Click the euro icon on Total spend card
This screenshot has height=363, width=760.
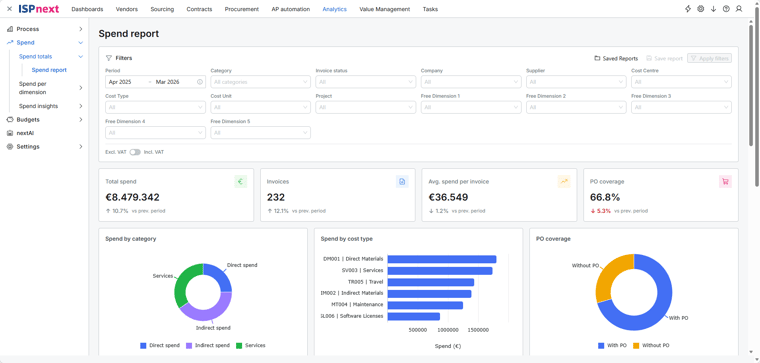pyautogui.click(x=241, y=182)
